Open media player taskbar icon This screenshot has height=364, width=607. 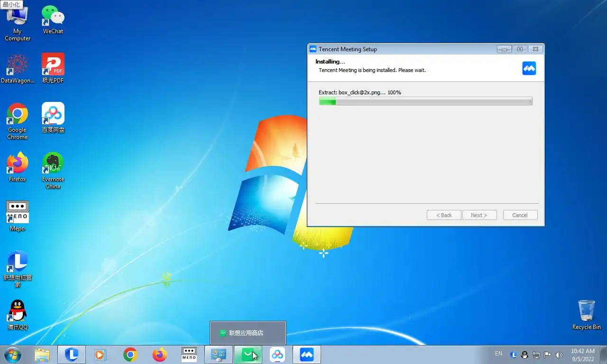click(101, 355)
